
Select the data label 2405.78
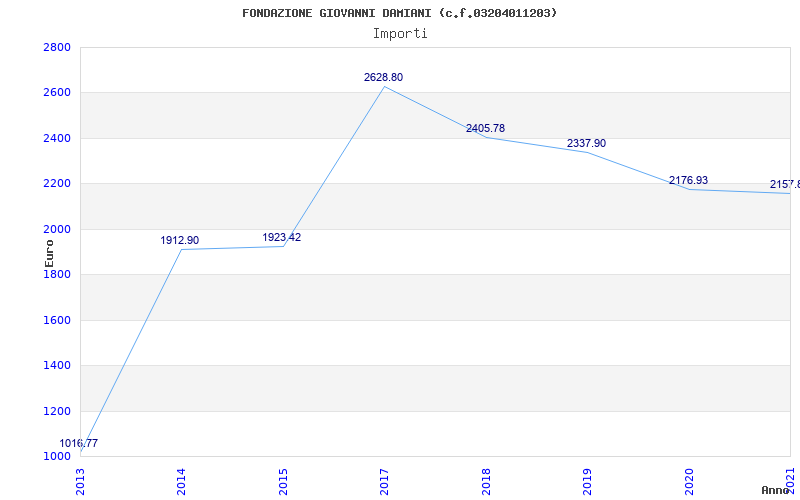(485, 129)
